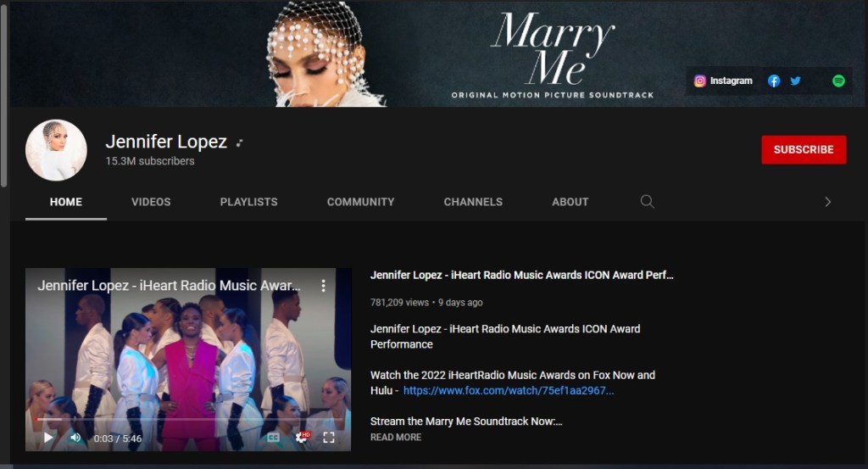This screenshot has height=469, width=868.
Task: Open the featured video title link
Action: point(521,276)
